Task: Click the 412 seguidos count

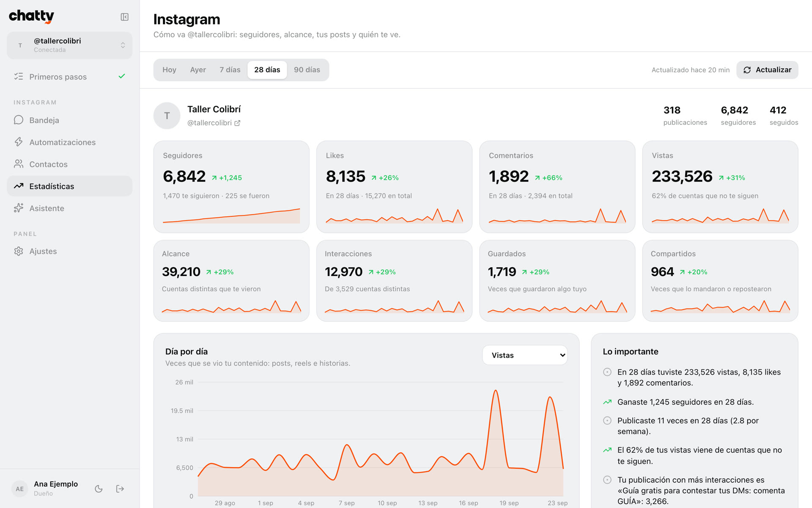Action: point(784,116)
